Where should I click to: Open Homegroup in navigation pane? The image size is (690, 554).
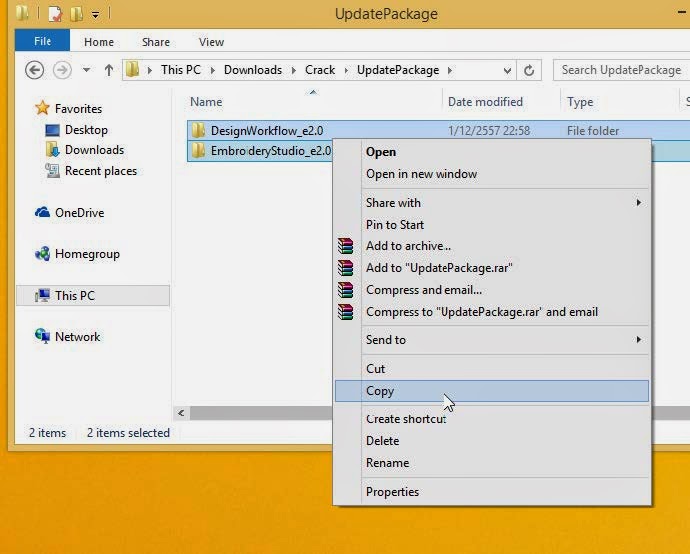tap(87, 254)
